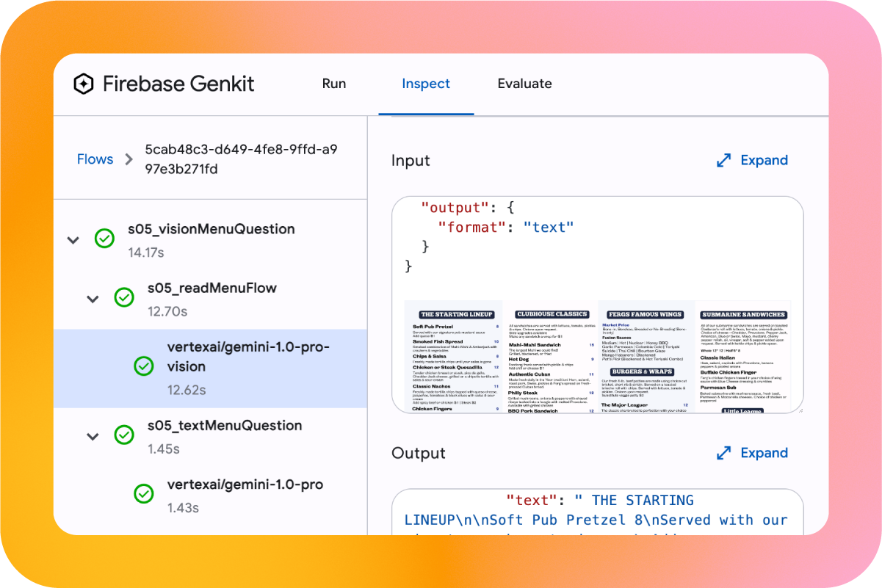
Task: Click expand arrows icon in Input section
Action: tap(724, 160)
